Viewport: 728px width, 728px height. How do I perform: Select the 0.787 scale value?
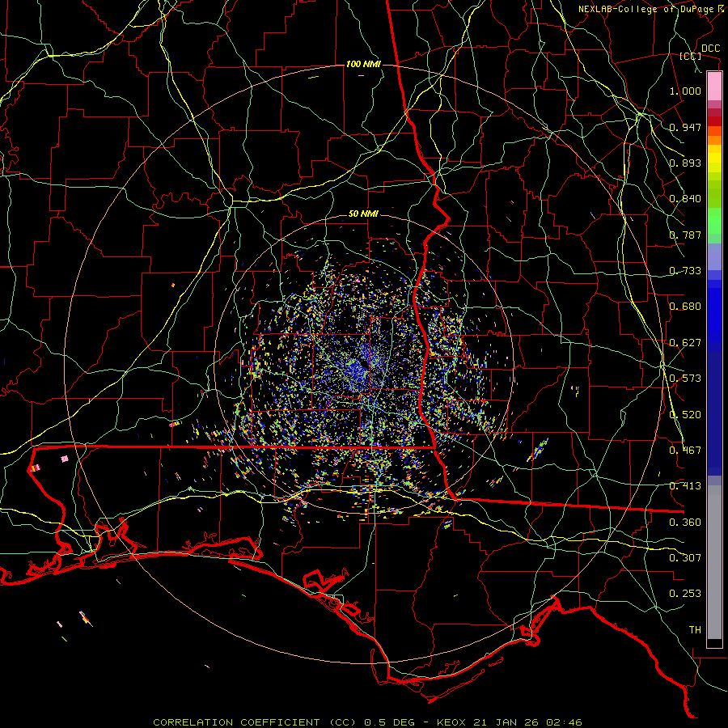click(x=685, y=235)
